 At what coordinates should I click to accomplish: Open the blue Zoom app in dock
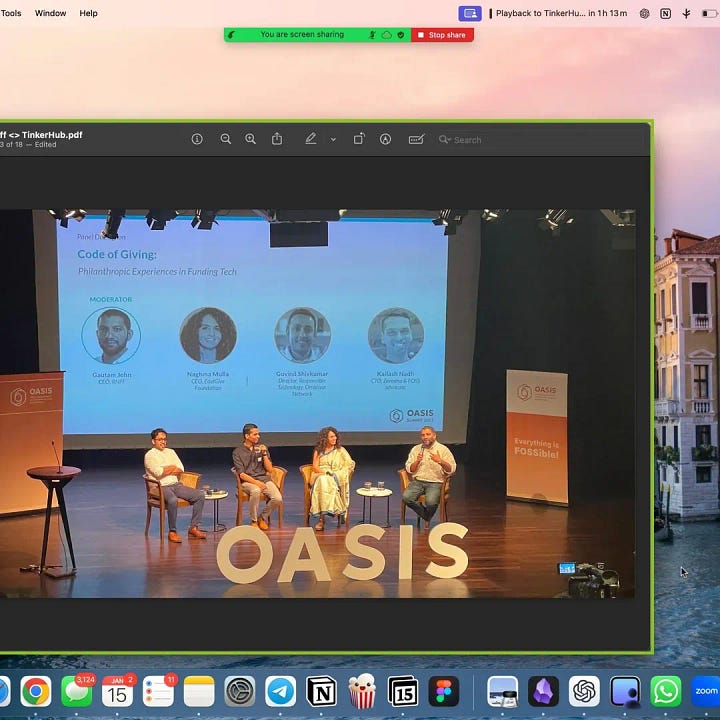(x=706, y=691)
